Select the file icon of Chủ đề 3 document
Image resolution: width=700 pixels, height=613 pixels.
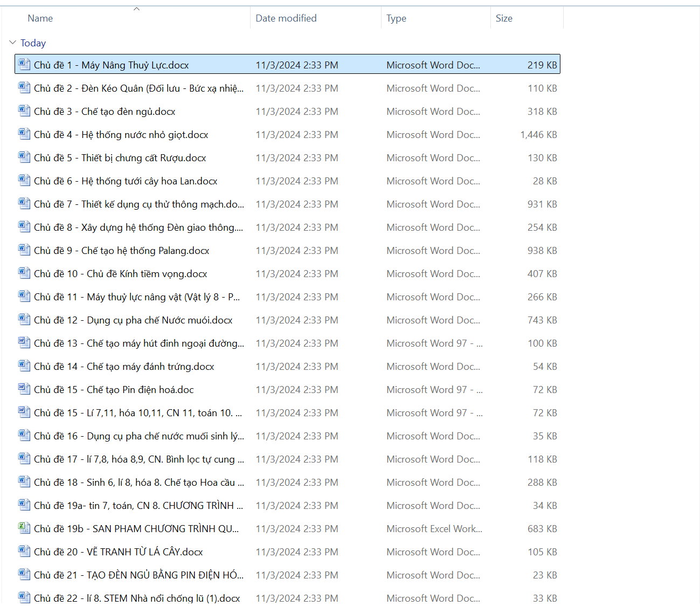(24, 111)
